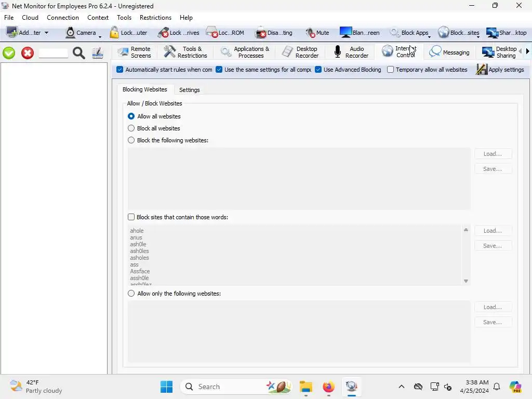Click Save for the blocked websites list

(493, 169)
